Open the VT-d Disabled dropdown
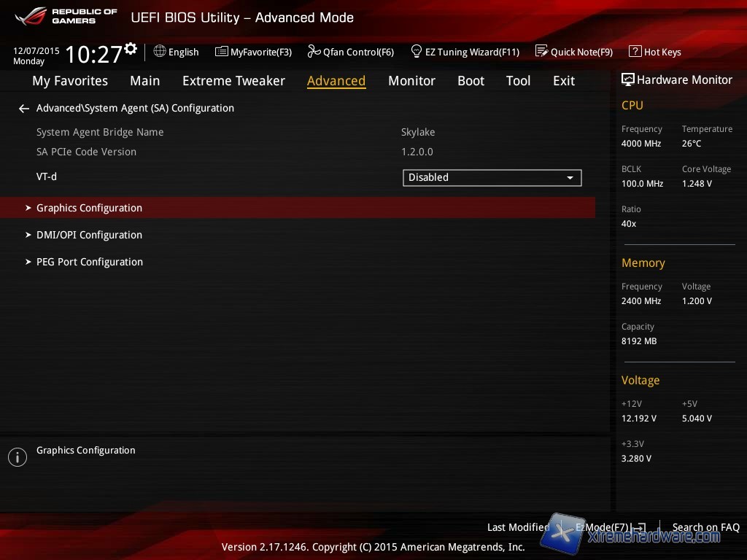747x560 pixels. point(492,177)
